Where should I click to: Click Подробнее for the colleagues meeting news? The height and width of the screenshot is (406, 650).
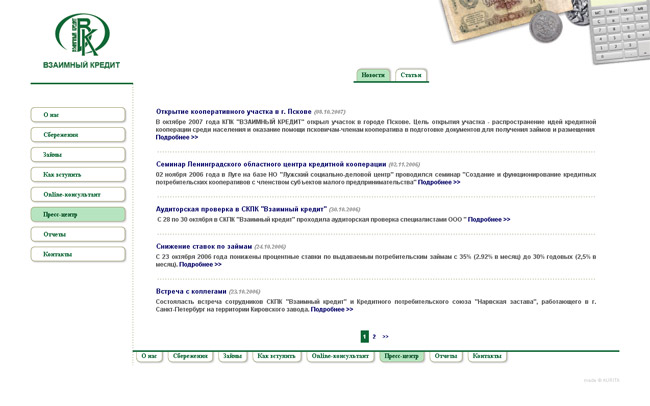332,309
